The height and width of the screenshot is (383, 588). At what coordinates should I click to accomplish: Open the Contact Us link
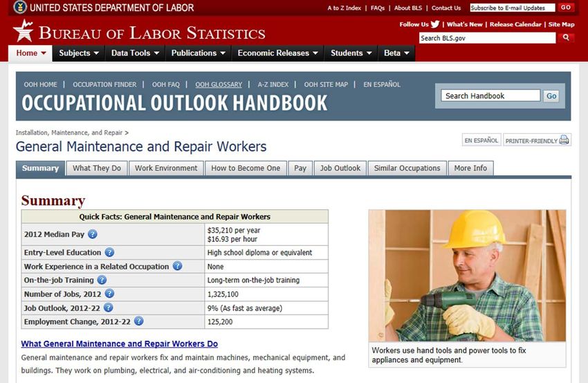pos(446,8)
